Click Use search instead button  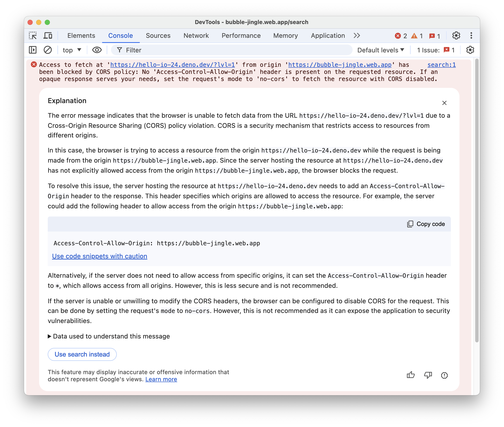82,354
